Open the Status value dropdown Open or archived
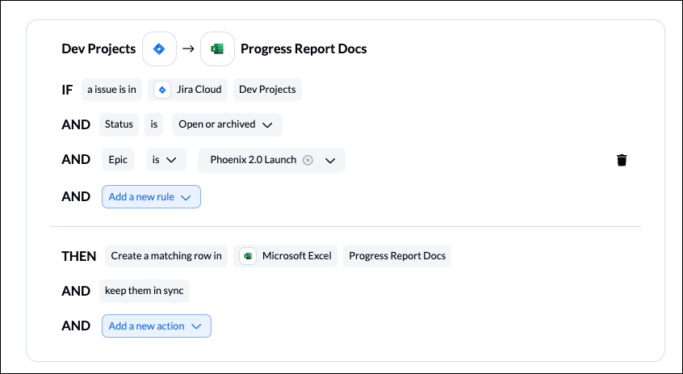Screen dimensions: 683x374 [x=227, y=125]
